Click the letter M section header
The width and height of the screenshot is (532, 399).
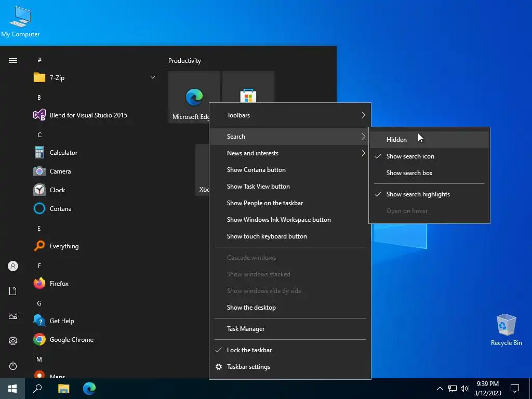[39, 360]
